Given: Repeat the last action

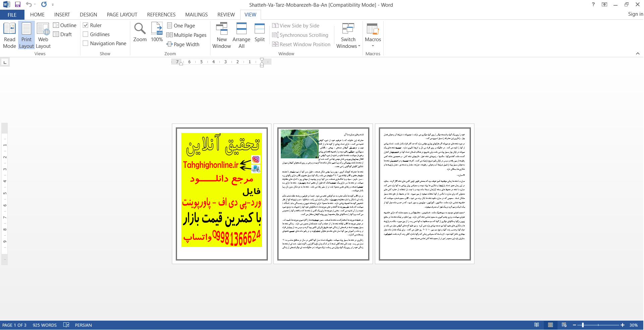Looking at the screenshot, I should pos(44,5).
